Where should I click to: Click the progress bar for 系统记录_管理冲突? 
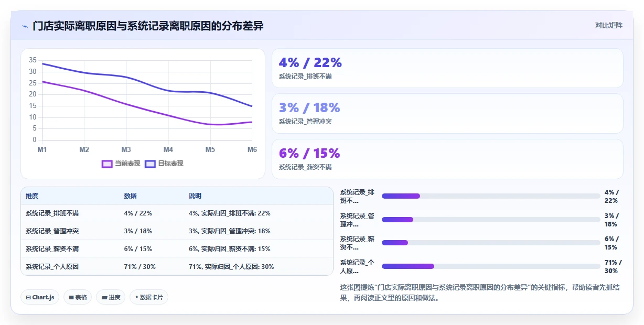pyautogui.click(x=491, y=220)
